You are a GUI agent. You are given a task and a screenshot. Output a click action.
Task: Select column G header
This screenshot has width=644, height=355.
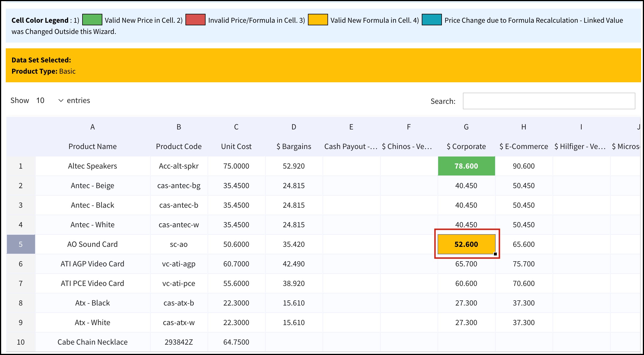point(466,127)
